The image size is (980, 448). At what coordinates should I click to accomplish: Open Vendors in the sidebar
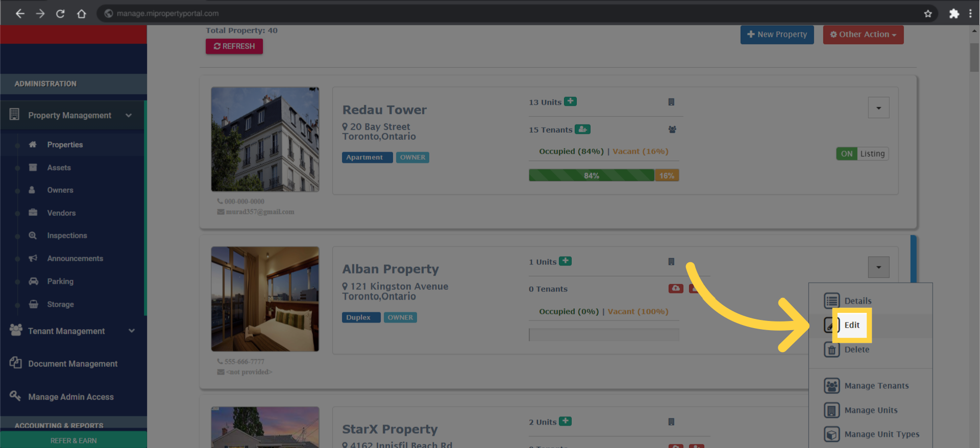coord(61,213)
